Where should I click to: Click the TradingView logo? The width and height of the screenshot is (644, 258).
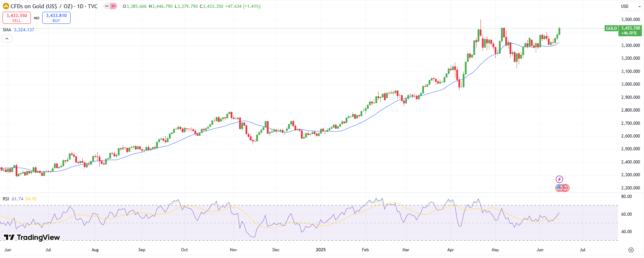pyautogui.click(x=32, y=237)
